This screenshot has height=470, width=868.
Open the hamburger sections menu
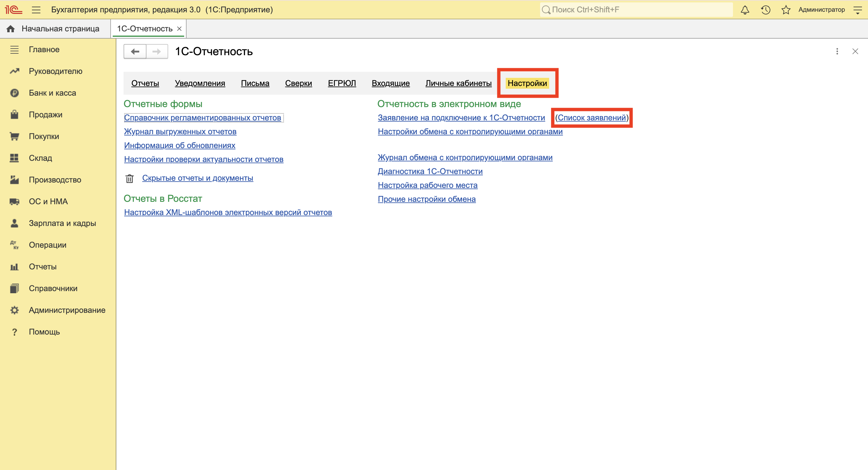pyautogui.click(x=36, y=10)
